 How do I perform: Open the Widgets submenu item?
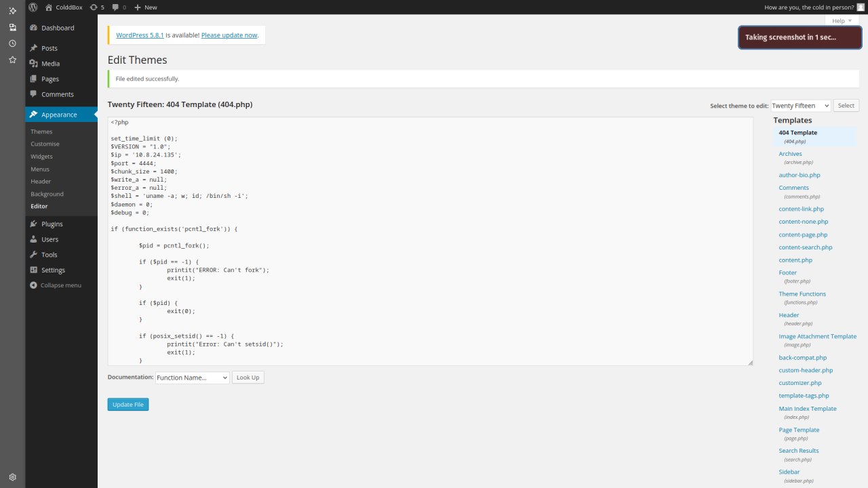41,157
